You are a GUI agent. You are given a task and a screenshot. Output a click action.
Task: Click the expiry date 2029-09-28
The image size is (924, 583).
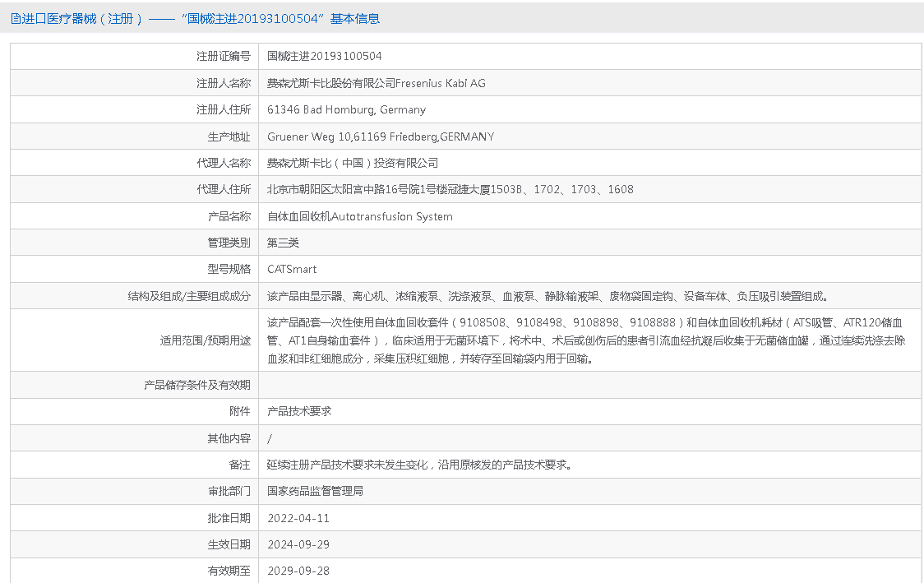click(x=298, y=571)
